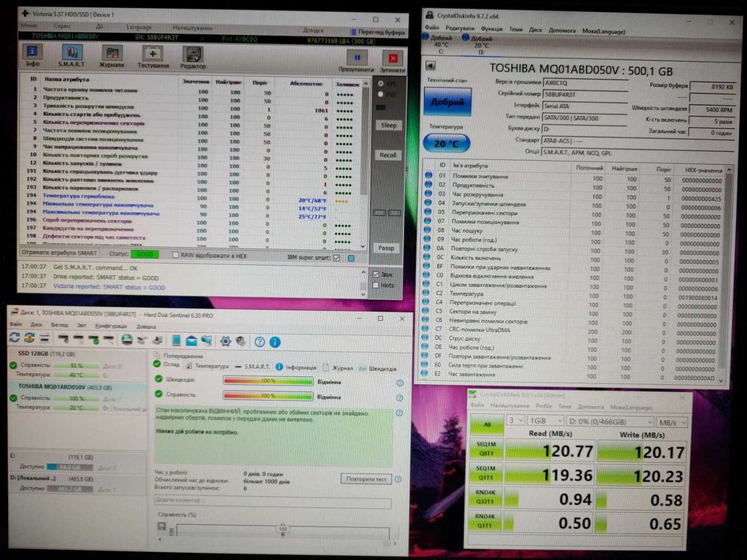This screenshot has width=747, height=560.
Task: Open Сервіс menu in Victoria
Action: (62, 26)
